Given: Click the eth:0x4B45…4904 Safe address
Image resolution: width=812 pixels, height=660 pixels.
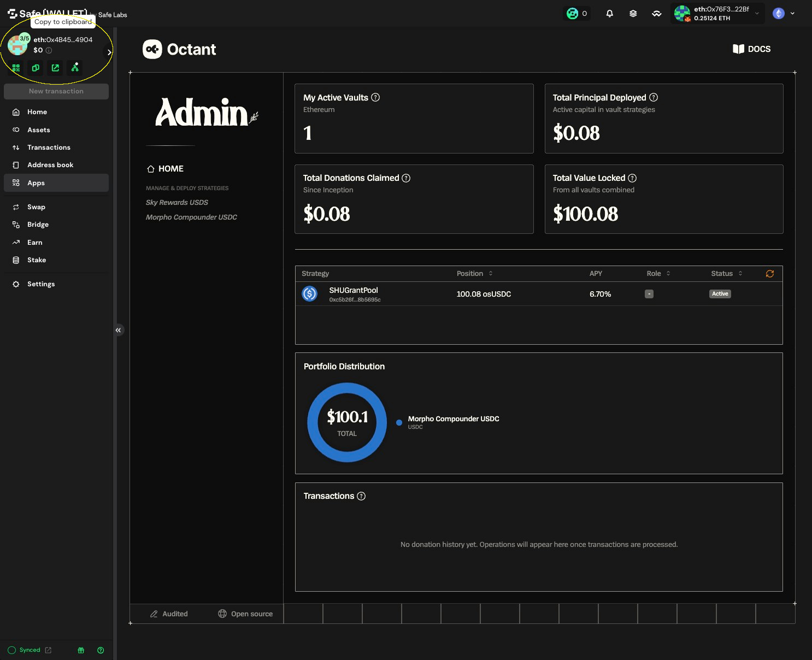Looking at the screenshot, I should (63, 40).
